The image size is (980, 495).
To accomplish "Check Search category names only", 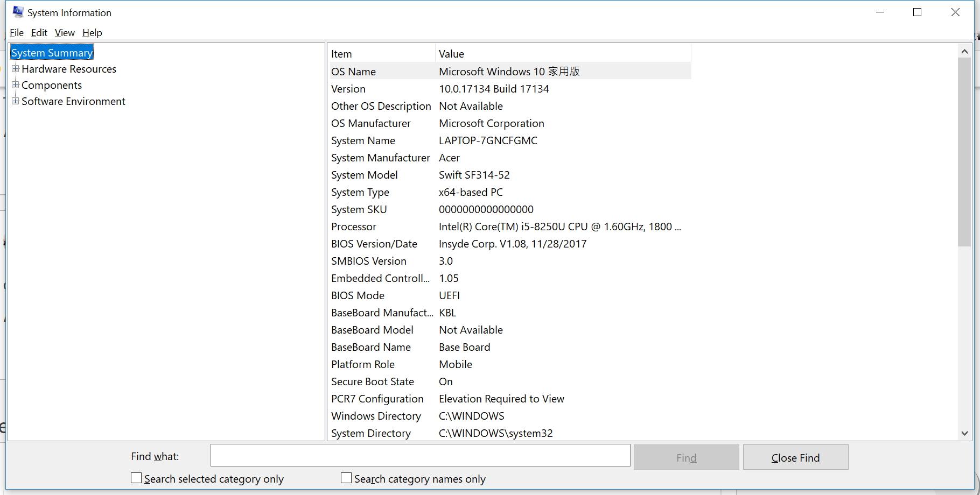I will [346, 478].
